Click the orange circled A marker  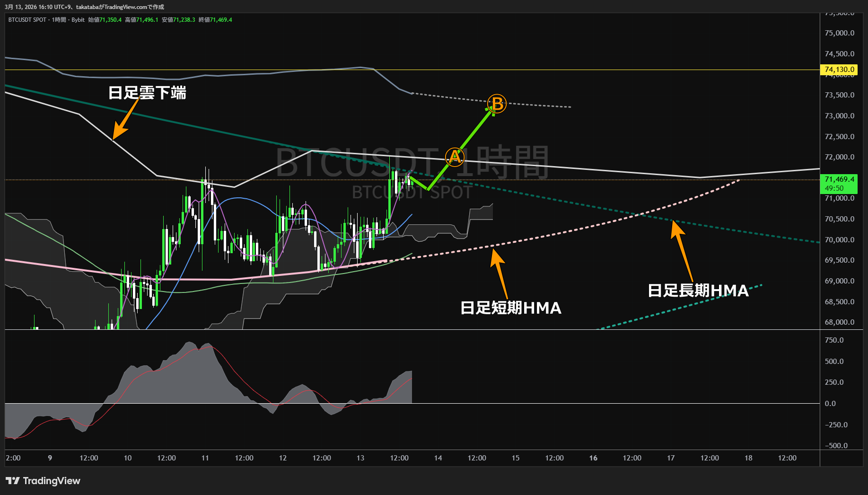(x=455, y=157)
